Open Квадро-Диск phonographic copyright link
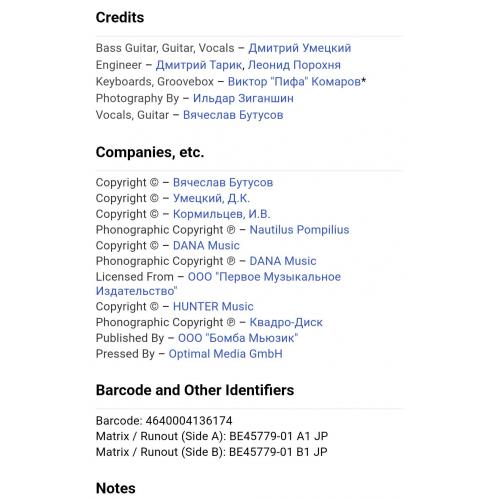Image resolution: width=500 pixels, height=500 pixels. (286, 322)
